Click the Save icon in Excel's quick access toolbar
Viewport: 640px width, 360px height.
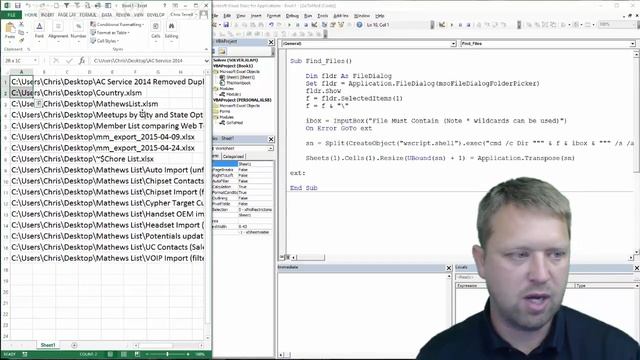[18, 6]
